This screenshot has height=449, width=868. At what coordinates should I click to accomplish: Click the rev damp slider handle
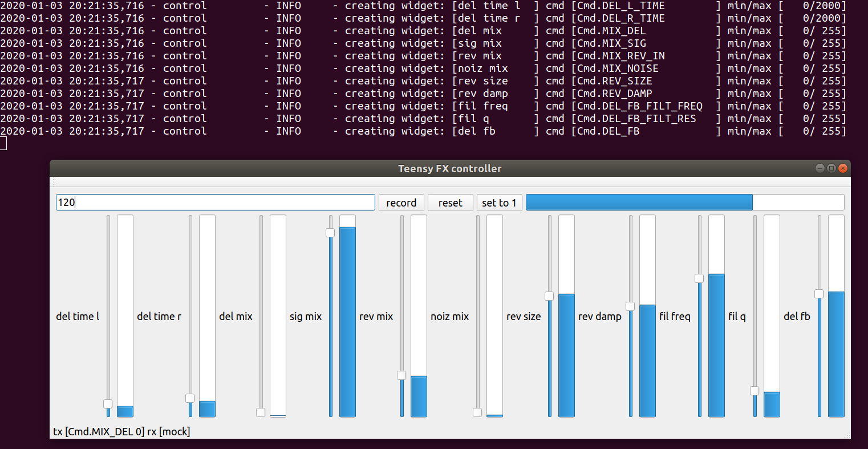[630, 306]
